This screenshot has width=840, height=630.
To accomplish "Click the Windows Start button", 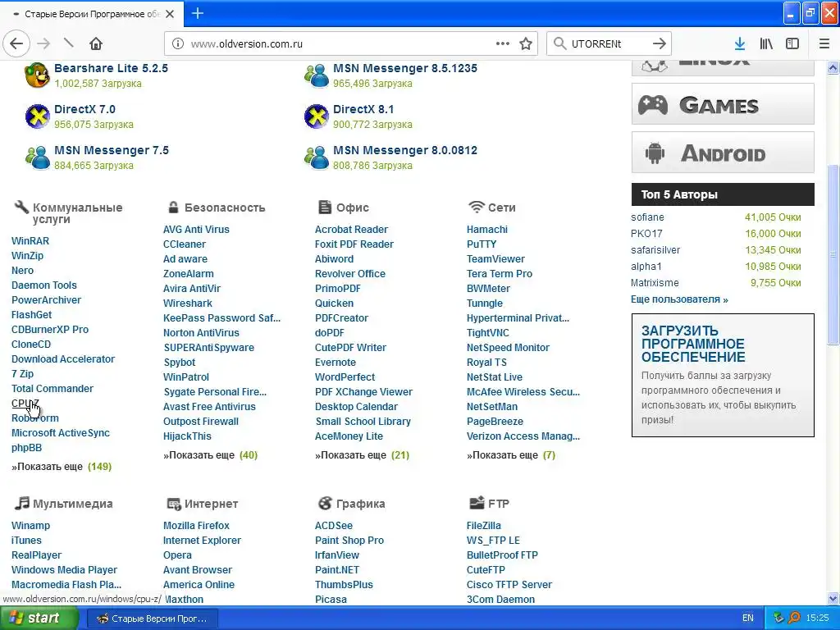I will click(x=39, y=619).
